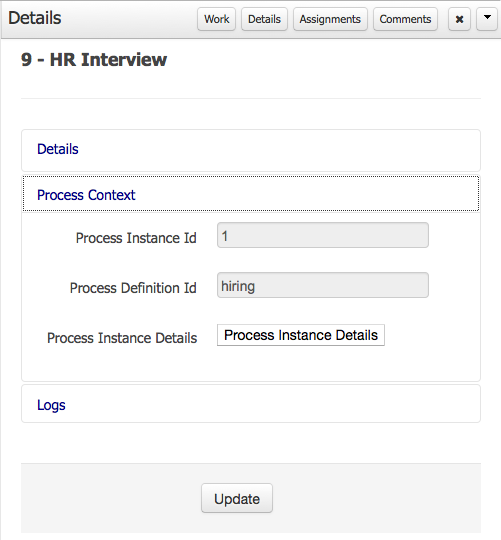Click the Process Instance Details button
Screen dimensions: 501x540
click(x=301, y=335)
